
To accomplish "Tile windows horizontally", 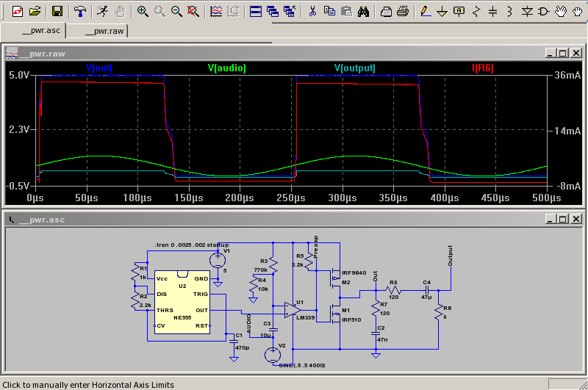I will pyautogui.click(x=255, y=11).
